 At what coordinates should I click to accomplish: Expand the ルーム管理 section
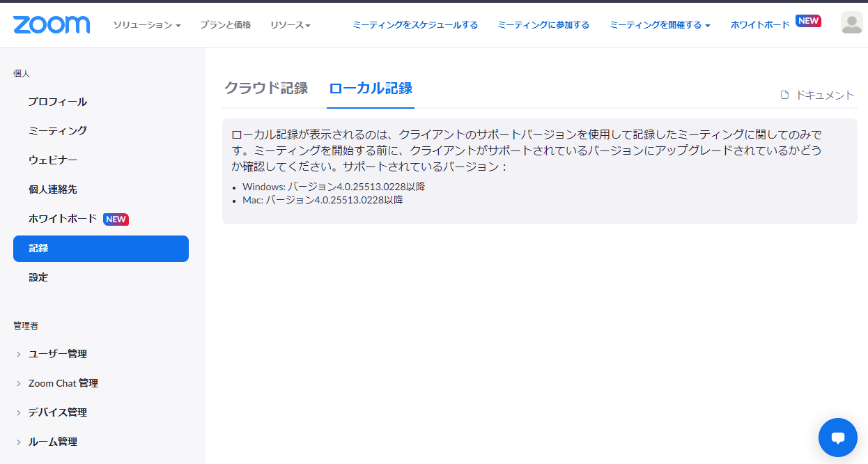53,442
